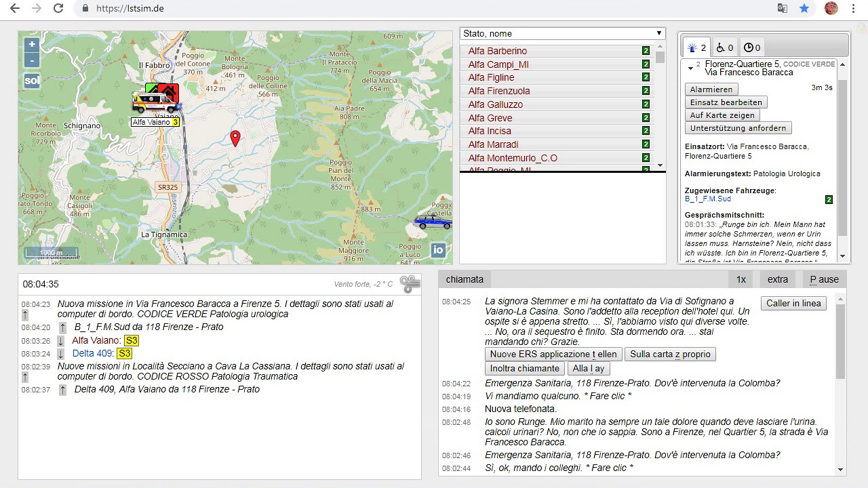Click the 1x speed button
Viewport: 868px width, 488px height.
(741, 279)
